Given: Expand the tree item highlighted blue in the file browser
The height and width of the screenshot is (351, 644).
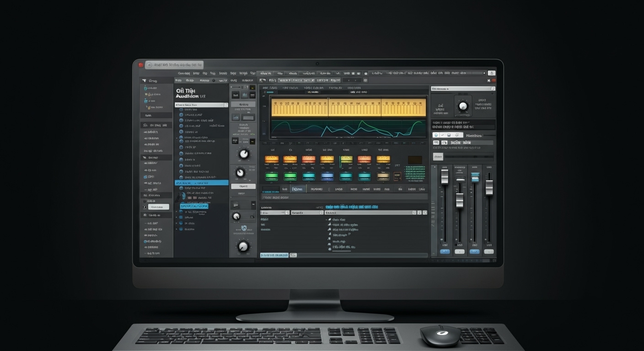Looking at the screenshot, I should [x=201, y=182].
